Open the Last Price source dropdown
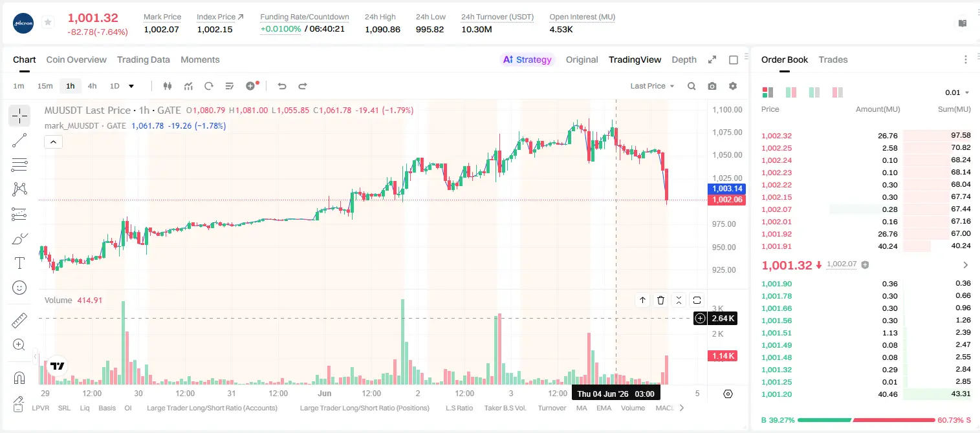This screenshot has width=980, height=433. point(652,86)
